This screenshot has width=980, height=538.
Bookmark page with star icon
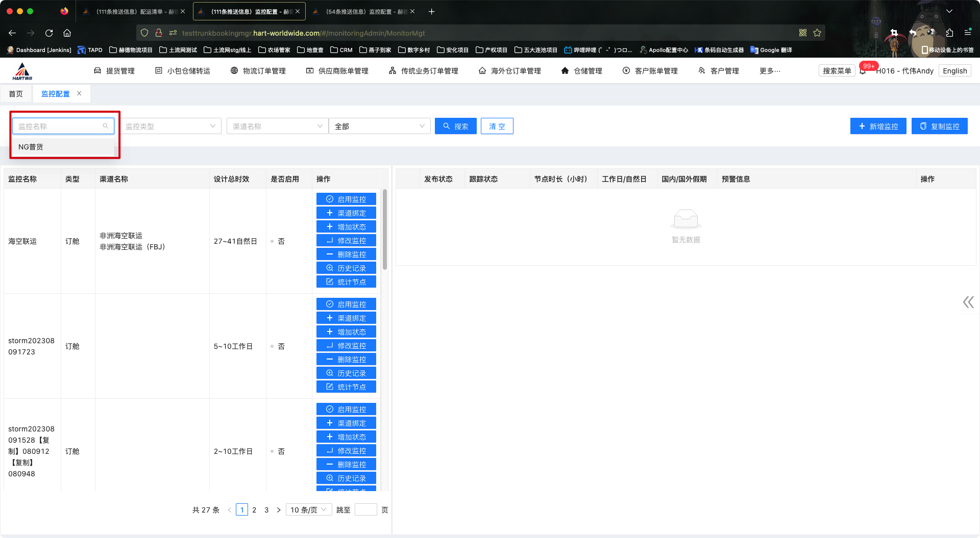pos(817,33)
